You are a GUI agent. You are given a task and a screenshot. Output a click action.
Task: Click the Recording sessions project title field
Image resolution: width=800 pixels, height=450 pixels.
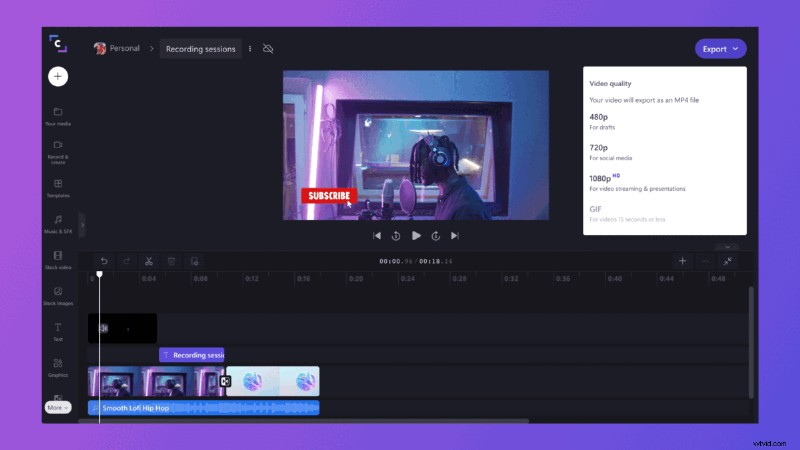click(x=201, y=49)
